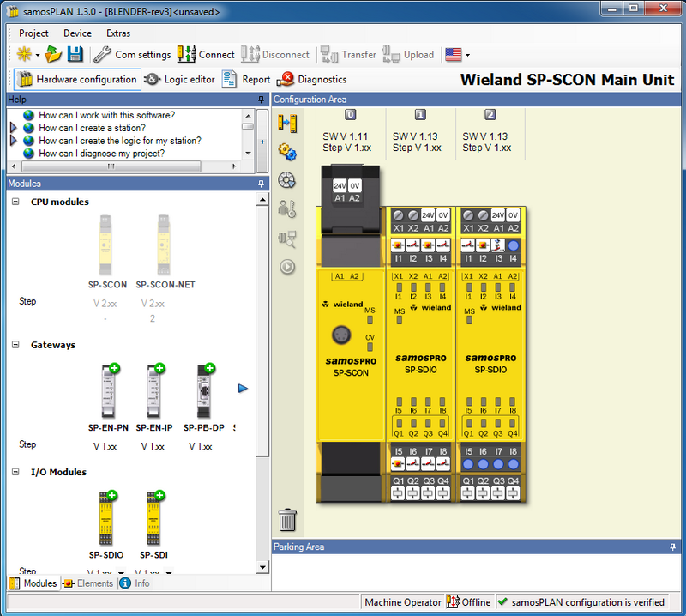
Task: Click the Offline status indicator
Action: point(469,602)
